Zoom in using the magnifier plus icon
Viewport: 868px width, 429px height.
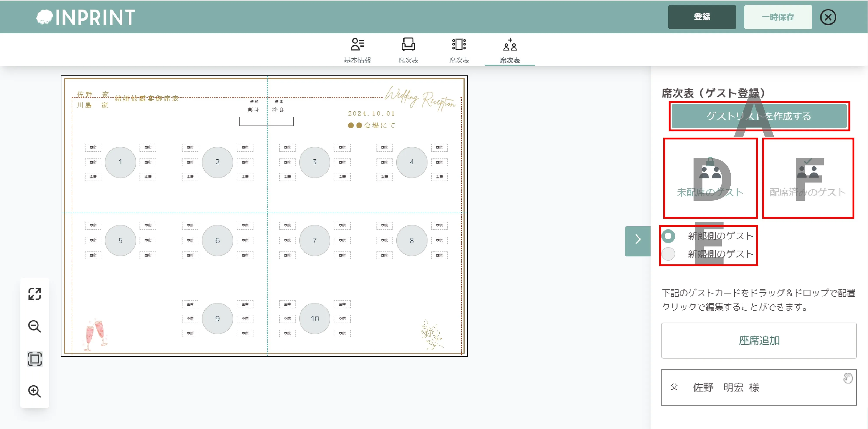[34, 391]
